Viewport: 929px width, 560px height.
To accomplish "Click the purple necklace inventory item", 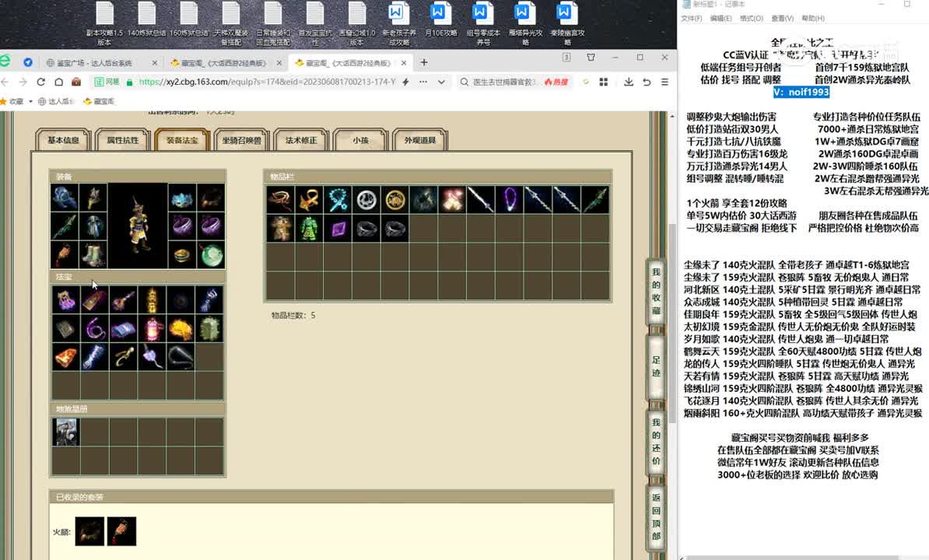I will tap(510, 200).
